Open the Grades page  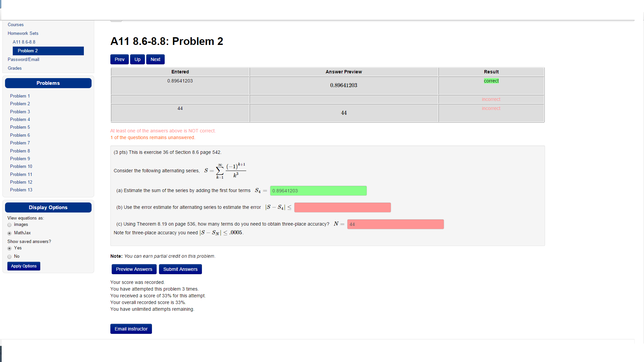15,68
